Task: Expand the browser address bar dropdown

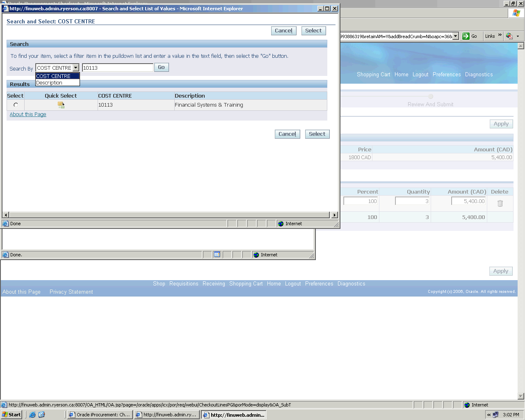Action: pyautogui.click(x=455, y=36)
